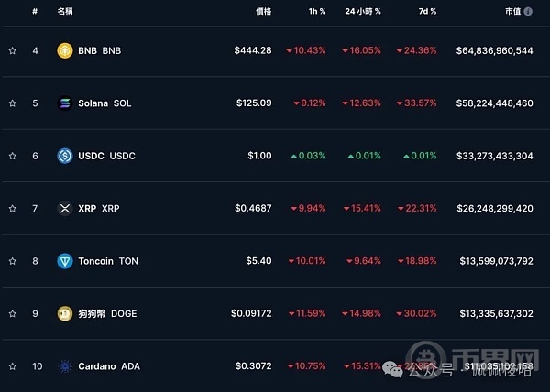Viewport: 550px width, 392px height.
Task: Toggle watchlist star for USDC
Action: point(13,156)
